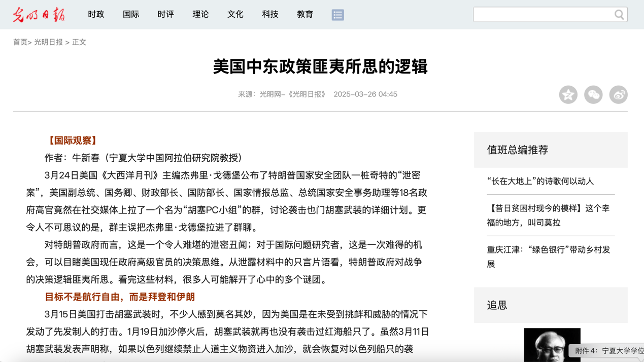Go to 首页 in breadcrumb
The height and width of the screenshot is (362, 644).
click(x=20, y=42)
